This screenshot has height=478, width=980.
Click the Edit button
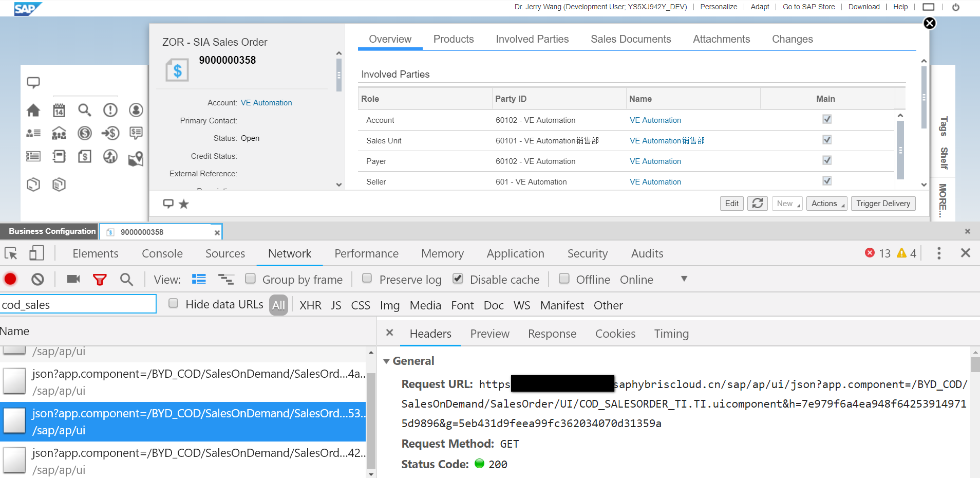pos(732,204)
